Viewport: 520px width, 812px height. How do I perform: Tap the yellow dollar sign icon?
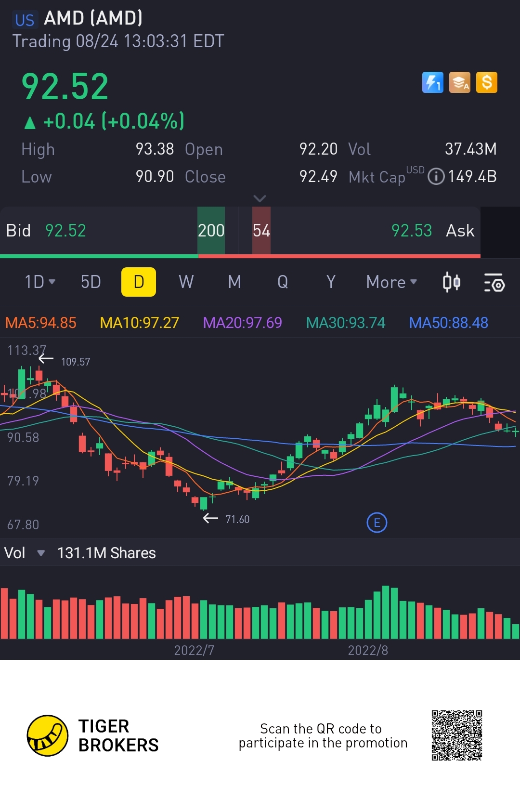[487, 82]
